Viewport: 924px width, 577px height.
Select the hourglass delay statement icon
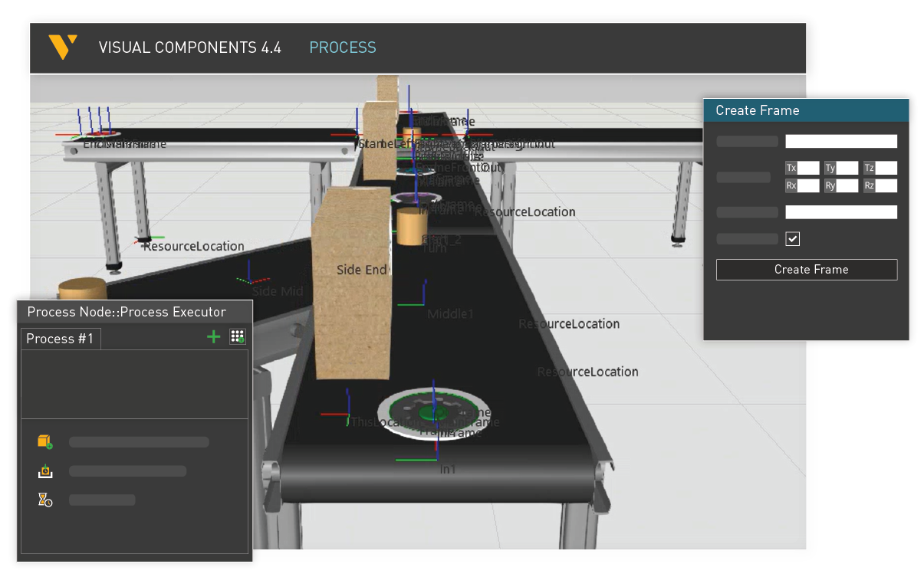click(44, 500)
